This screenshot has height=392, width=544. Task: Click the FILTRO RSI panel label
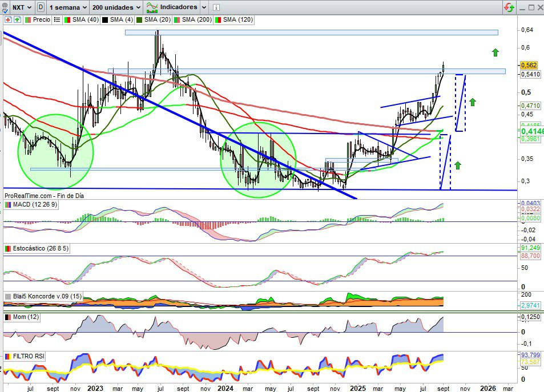click(25, 356)
